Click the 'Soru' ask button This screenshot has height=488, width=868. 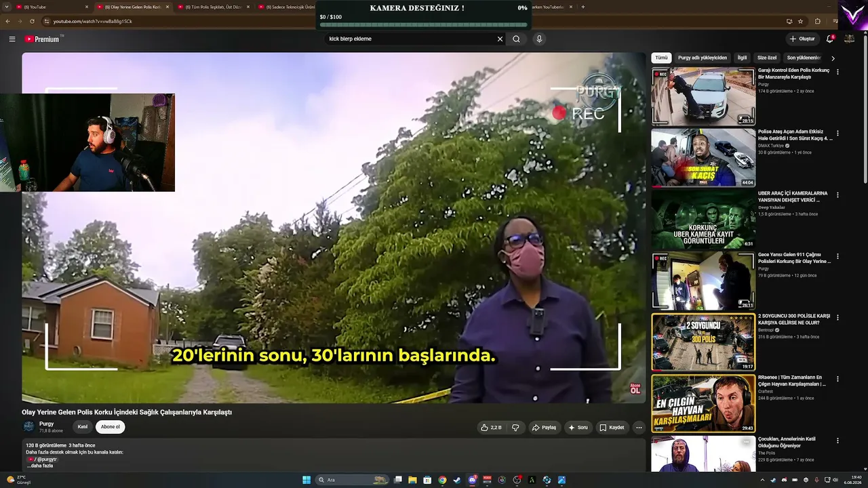coord(578,428)
